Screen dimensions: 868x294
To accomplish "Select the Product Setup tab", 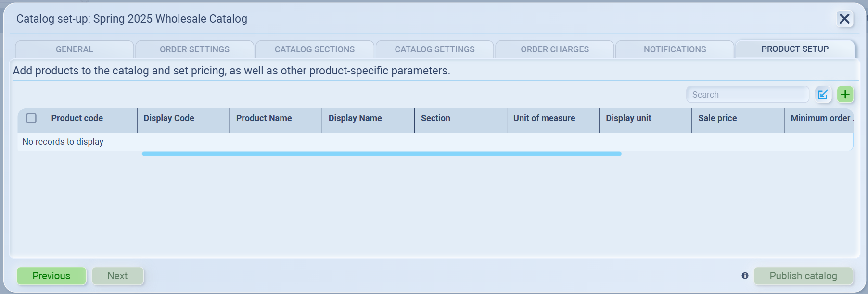I will click(x=794, y=49).
